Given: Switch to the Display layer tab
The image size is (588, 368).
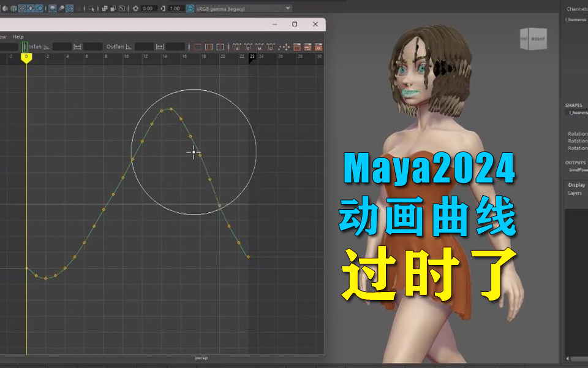Looking at the screenshot, I should point(576,185).
